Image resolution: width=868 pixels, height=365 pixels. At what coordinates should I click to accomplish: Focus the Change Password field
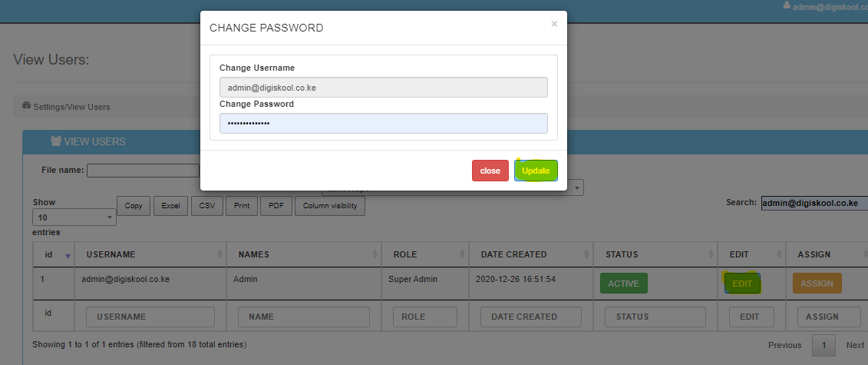click(383, 124)
